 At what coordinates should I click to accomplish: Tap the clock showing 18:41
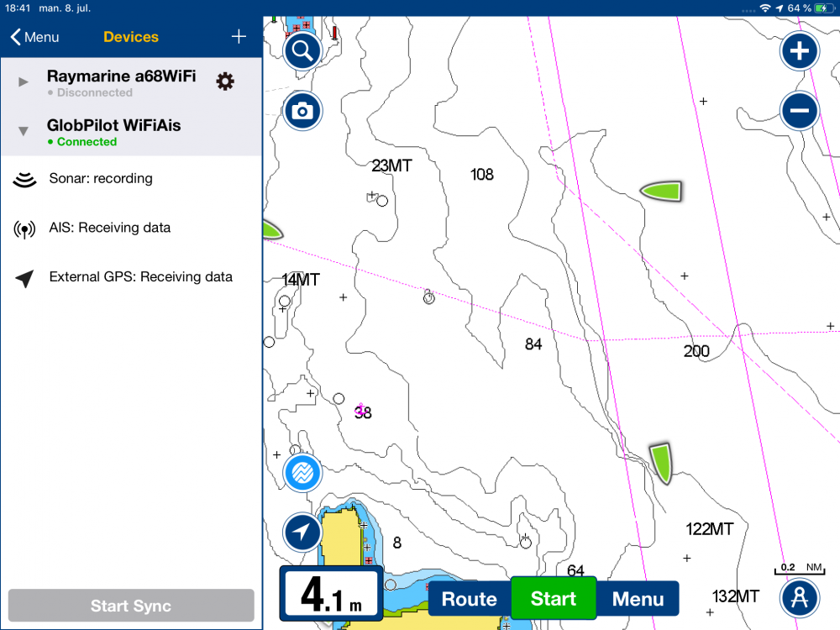(17, 8)
